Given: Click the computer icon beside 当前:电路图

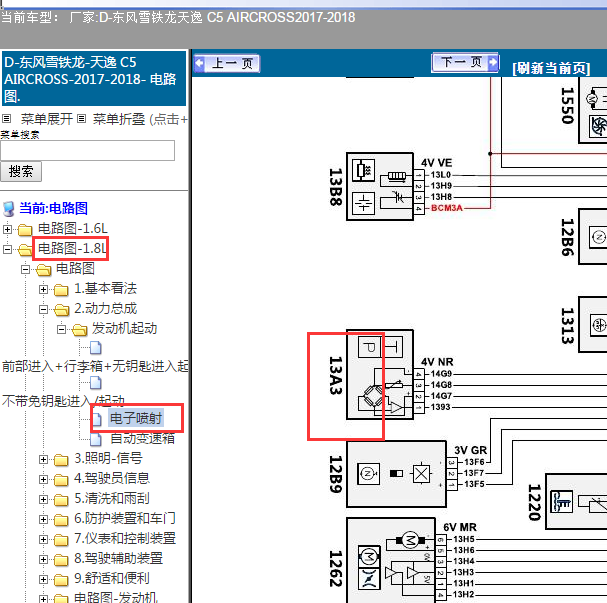Looking at the screenshot, I should coord(9,209).
